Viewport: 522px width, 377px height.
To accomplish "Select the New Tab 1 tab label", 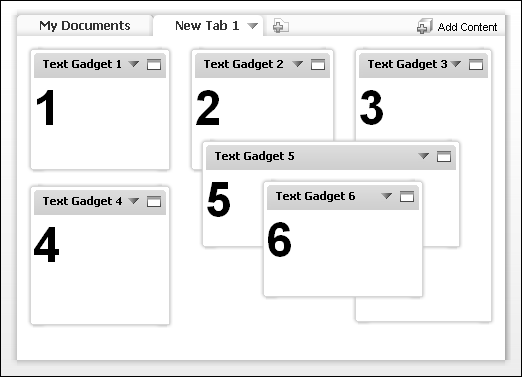I will point(207,26).
